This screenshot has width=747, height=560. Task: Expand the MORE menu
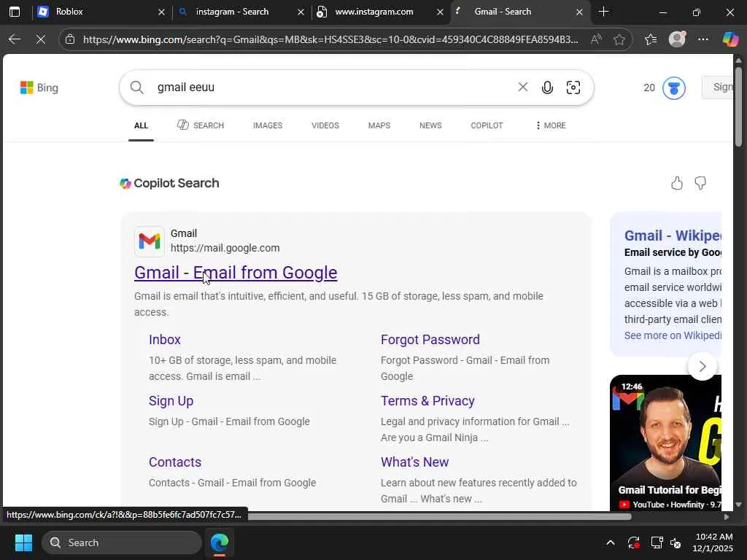click(551, 125)
